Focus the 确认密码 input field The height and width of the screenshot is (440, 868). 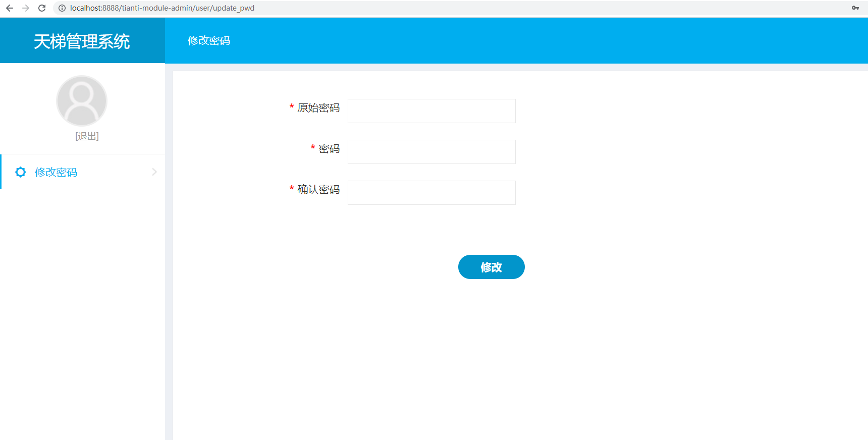pyautogui.click(x=431, y=193)
